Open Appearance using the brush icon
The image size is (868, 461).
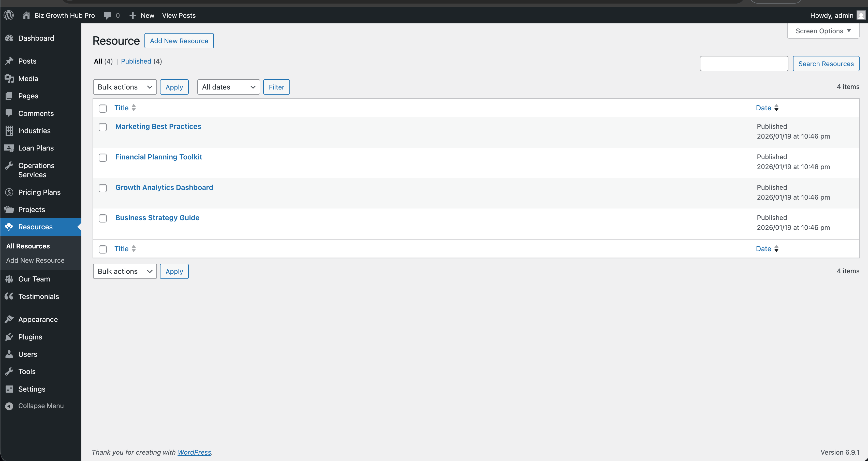pos(9,319)
